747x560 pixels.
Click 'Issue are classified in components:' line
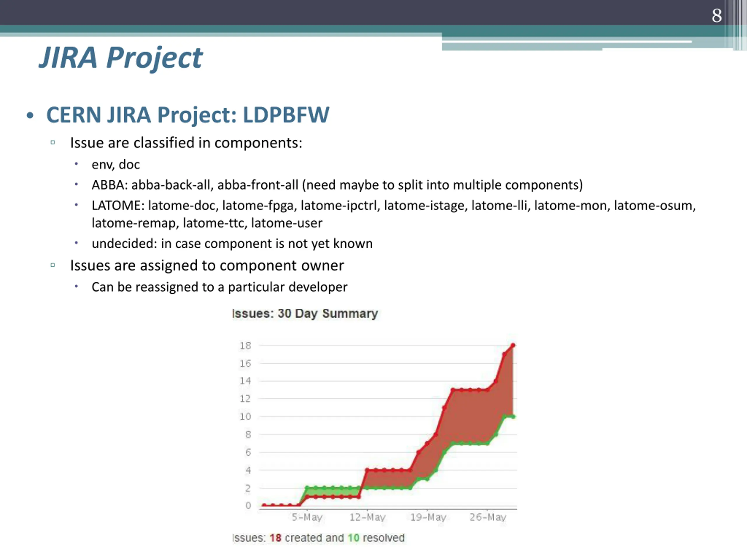[x=186, y=143]
